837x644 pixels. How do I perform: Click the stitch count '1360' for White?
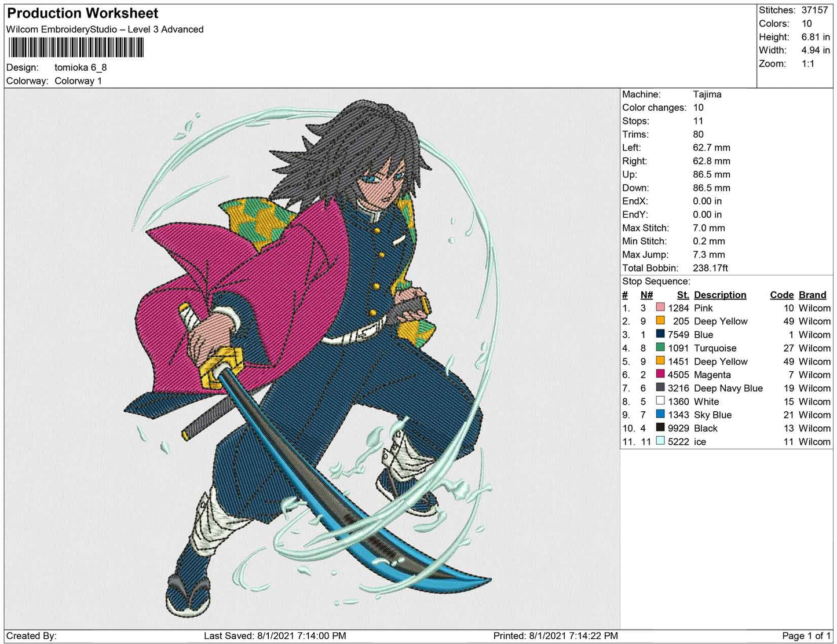point(678,401)
